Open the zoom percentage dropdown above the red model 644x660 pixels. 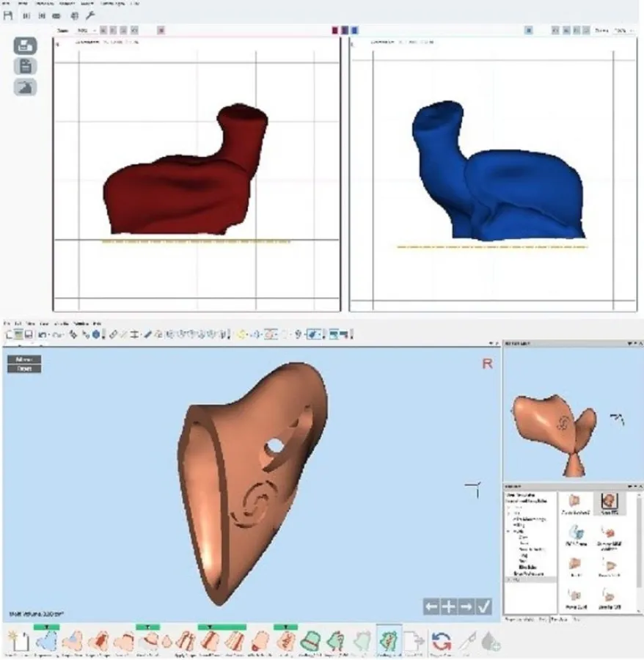click(x=82, y=30)
